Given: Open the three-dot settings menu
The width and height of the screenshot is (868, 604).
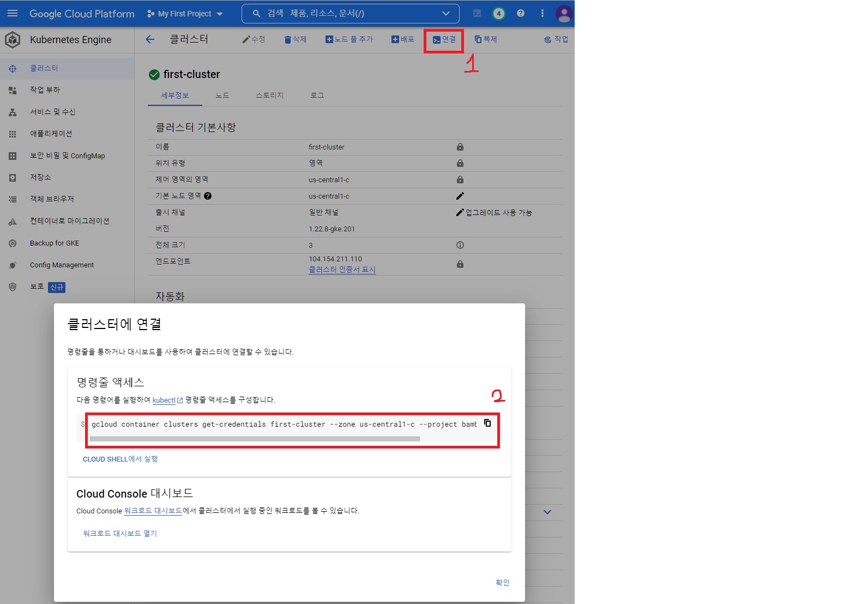Looking at the screenshot, I should pyautogui.click(x=542, y=14).
